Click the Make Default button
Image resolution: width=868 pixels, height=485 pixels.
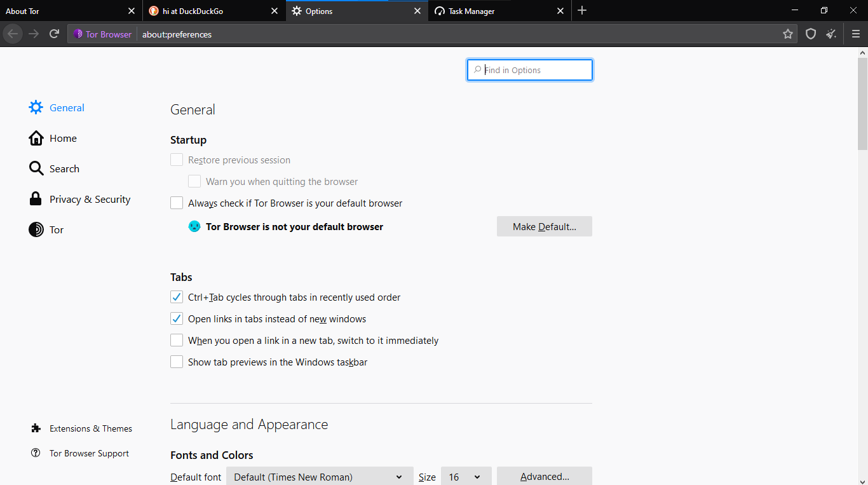tap(544, 226)
